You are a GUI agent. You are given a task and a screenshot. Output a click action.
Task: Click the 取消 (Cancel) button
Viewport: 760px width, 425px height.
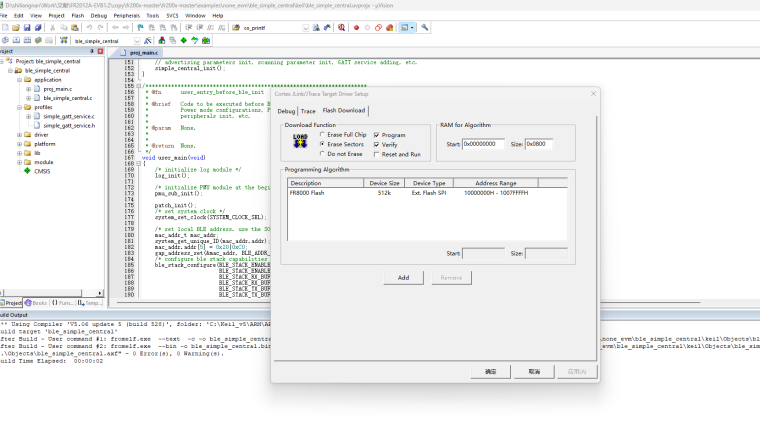click(x=534, y=372)
